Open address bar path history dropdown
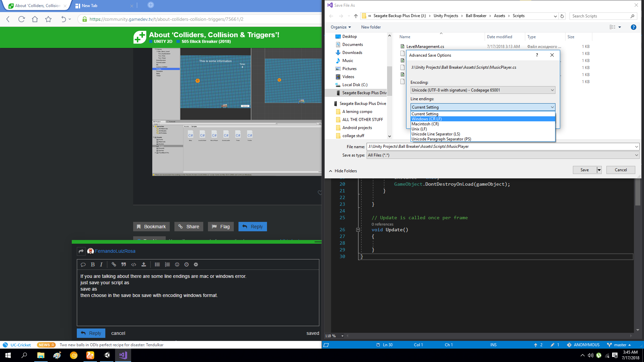Viewport: 644px width, 362px height. 555,16
